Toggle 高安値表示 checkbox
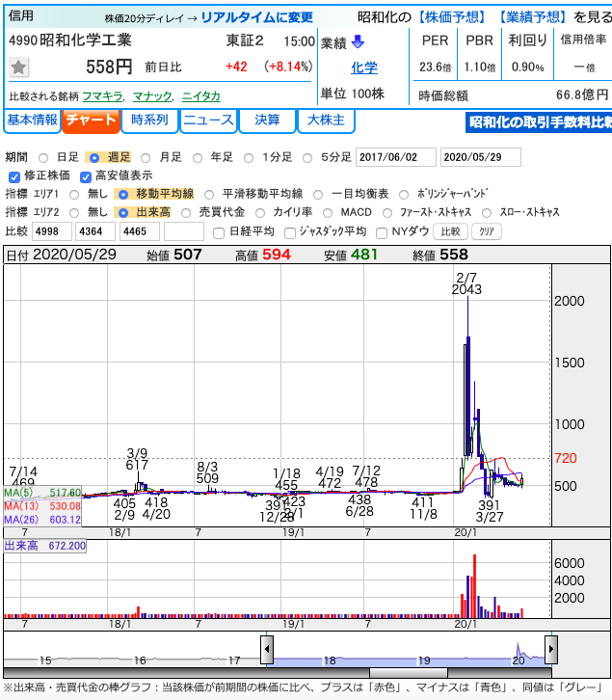 coord(85,176)
